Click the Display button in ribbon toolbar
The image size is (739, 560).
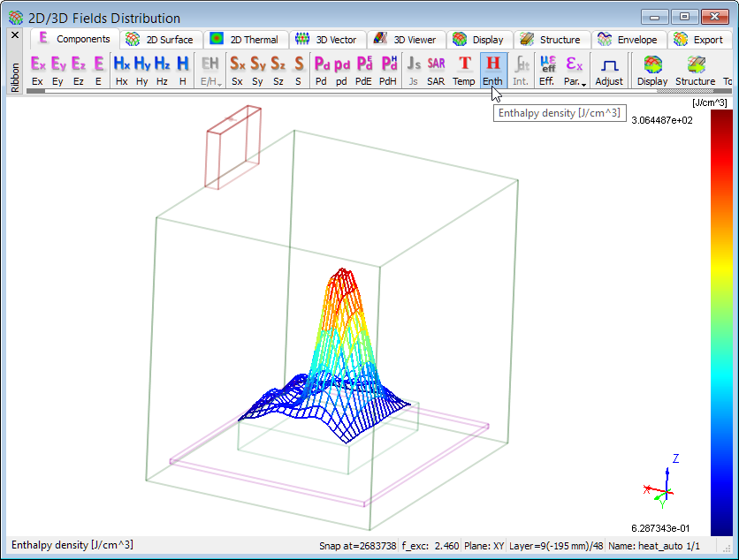[x=652, y=70]
